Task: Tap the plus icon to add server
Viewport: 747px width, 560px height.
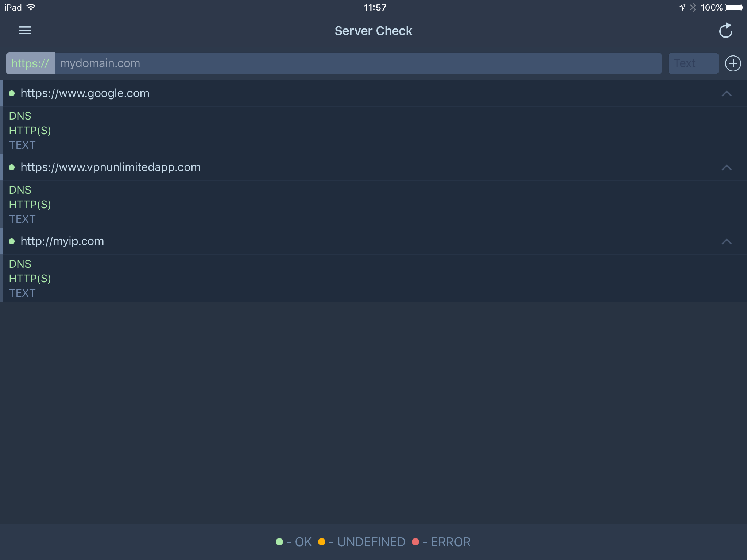Action: 733,63
